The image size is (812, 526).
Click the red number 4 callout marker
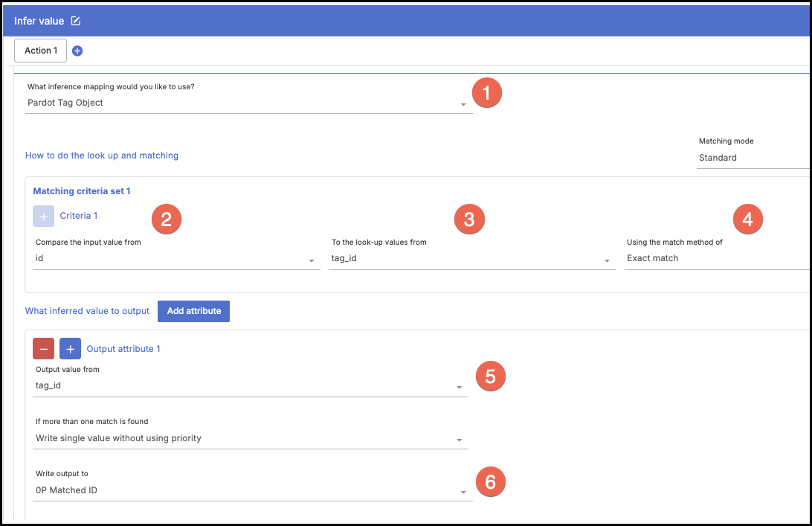pos(747,219)
